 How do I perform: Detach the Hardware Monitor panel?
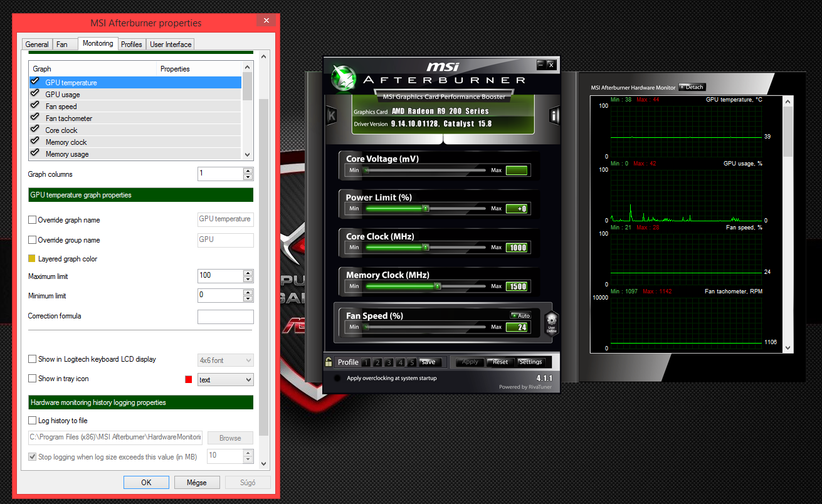(x=692, y=87)
